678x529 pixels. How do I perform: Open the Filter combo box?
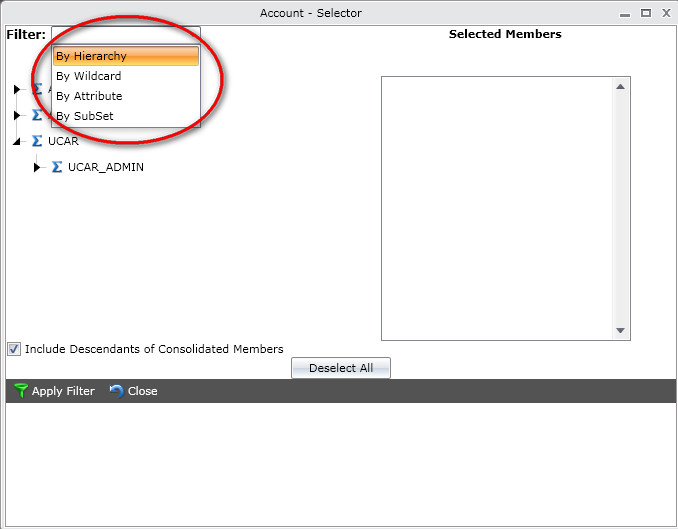pos(126,34)
